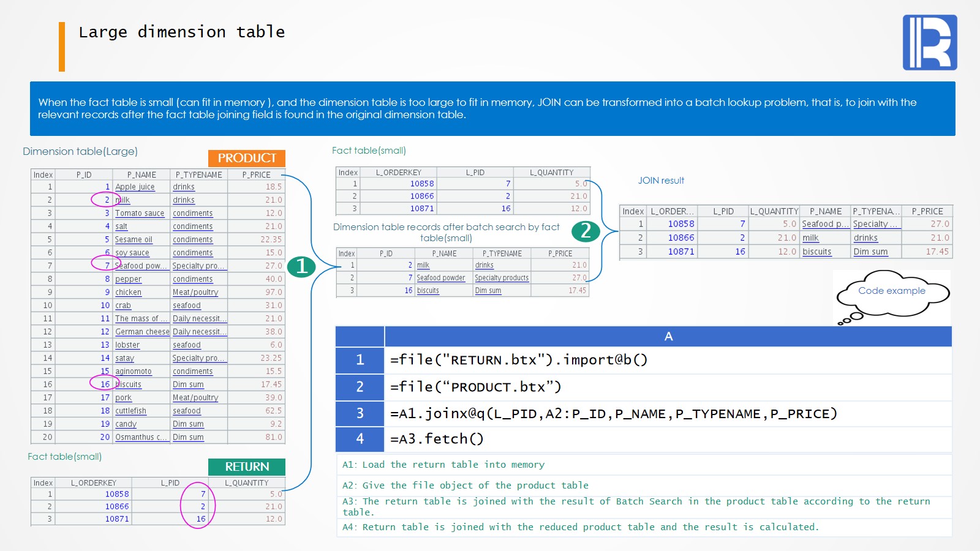Click the L_QUANTITY header in JOIN result
This screenshot has height=551, width=980.
(x=774, y=211)
